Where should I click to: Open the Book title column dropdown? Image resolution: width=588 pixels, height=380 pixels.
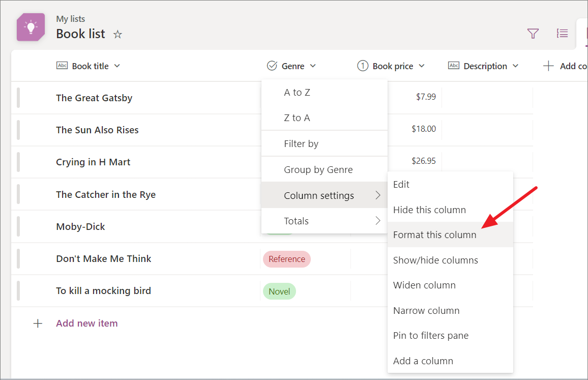117,66
